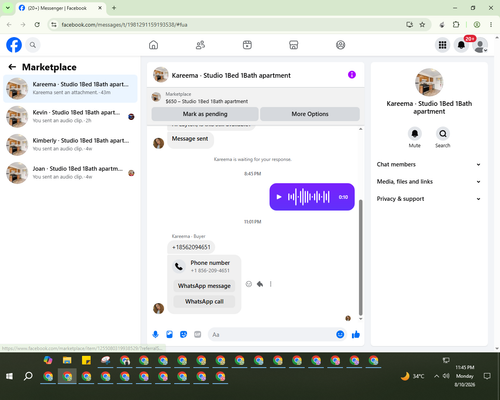Viewport: 500px width, 400px height.
Task: Click the Message sent bubble
Action: pyautogui.click(x=190, y=139)
